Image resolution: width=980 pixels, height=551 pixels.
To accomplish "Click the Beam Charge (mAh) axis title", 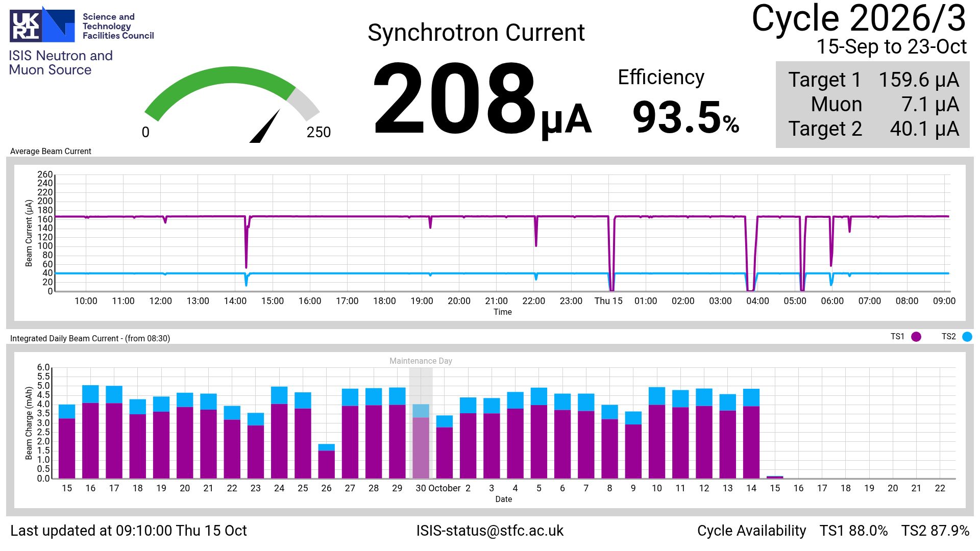I will 29,423.
